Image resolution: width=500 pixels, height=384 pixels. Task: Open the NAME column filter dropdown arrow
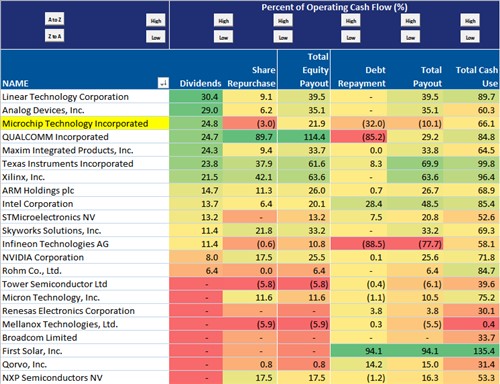[163, 83]
